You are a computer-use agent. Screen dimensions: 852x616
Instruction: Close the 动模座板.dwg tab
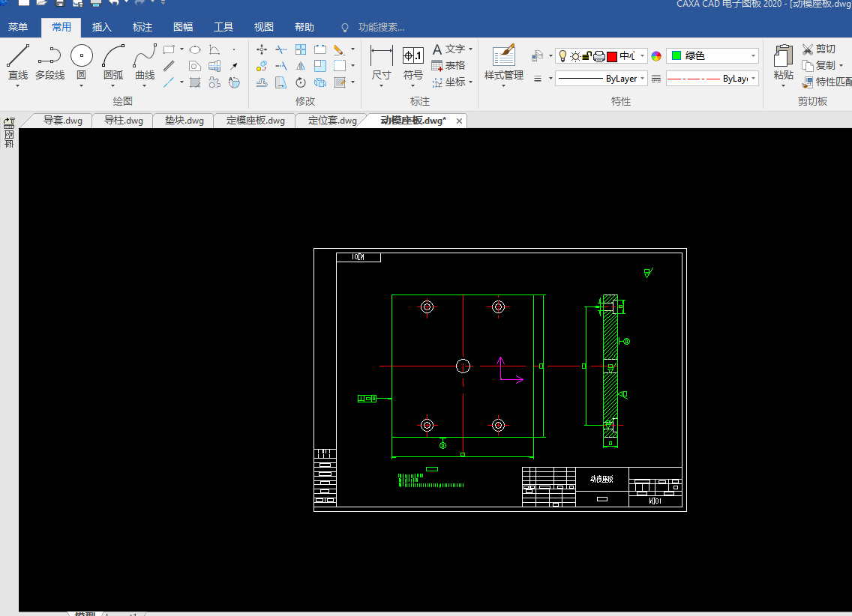[x=459, y=121]
